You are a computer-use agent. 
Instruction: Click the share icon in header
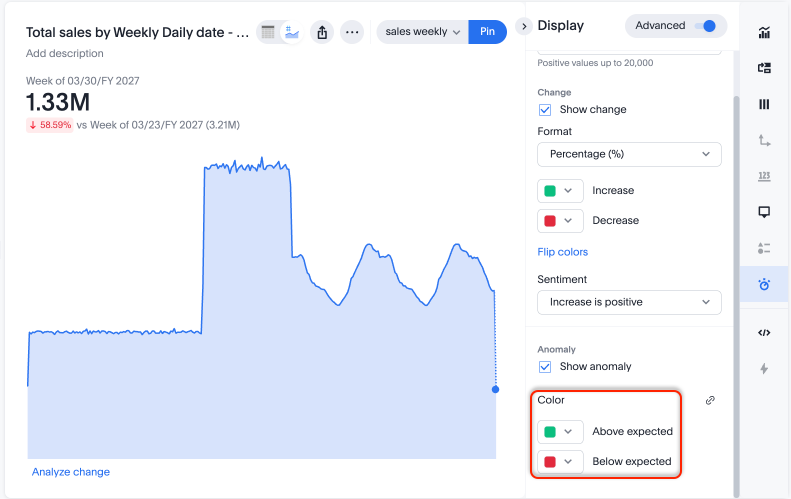322,32
